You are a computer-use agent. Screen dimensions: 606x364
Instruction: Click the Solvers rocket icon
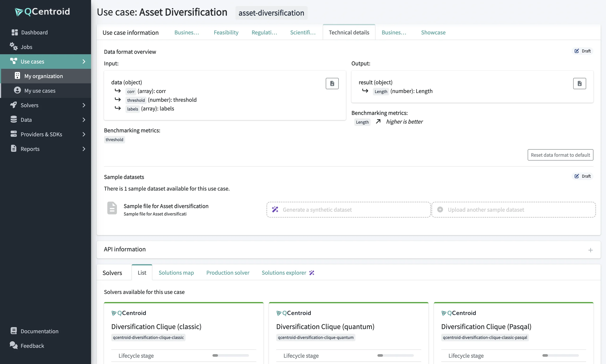(13, 105)
